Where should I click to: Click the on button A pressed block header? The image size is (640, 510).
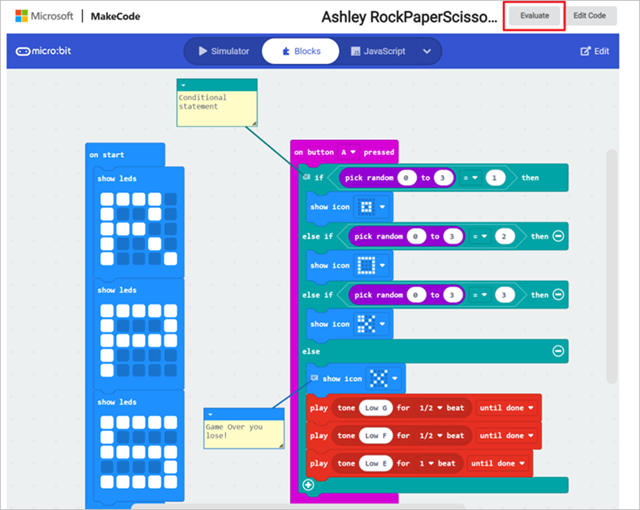(344, 152)
